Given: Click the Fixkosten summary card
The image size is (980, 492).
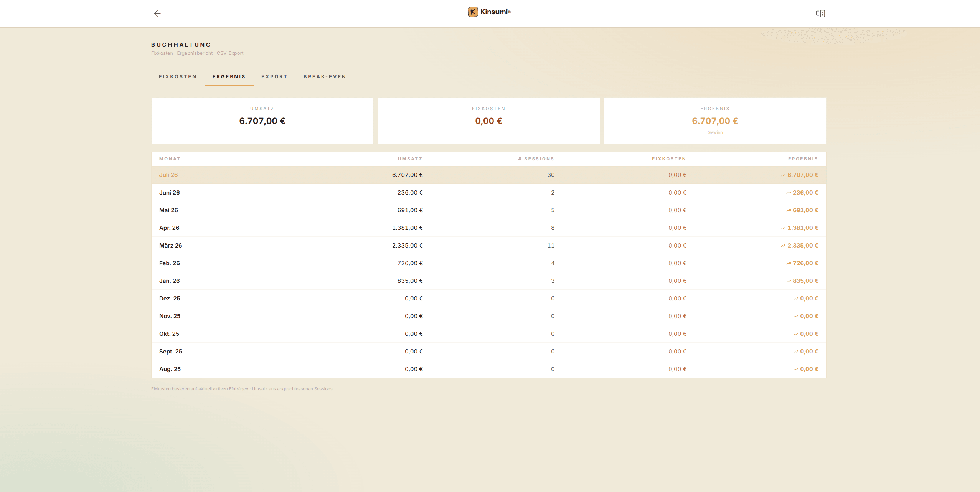Looking at the screenshot, I should [488, 121].
